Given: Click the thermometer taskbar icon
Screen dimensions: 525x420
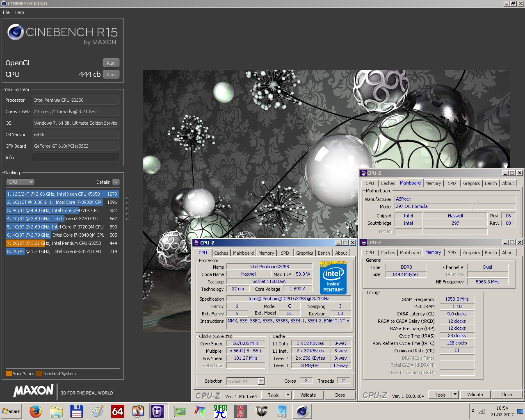Looking at the screenshot, I should click(x=138, y=411).
